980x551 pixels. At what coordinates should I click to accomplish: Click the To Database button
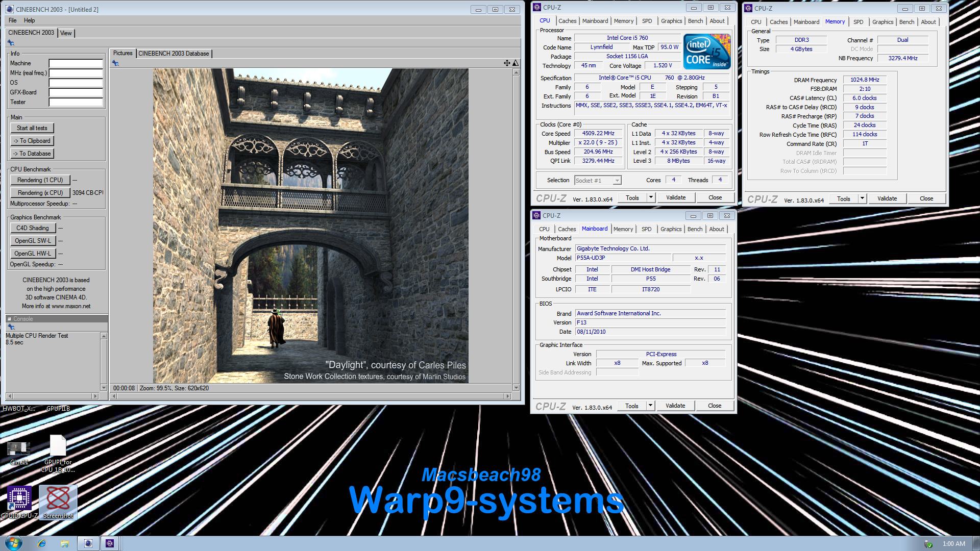(x=32, y=154)
